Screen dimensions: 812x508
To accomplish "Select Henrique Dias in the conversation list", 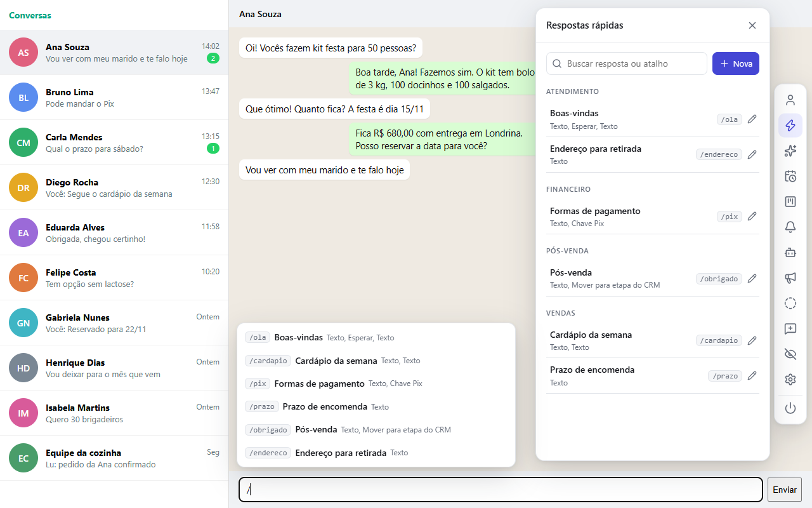I will pos(114,368).
